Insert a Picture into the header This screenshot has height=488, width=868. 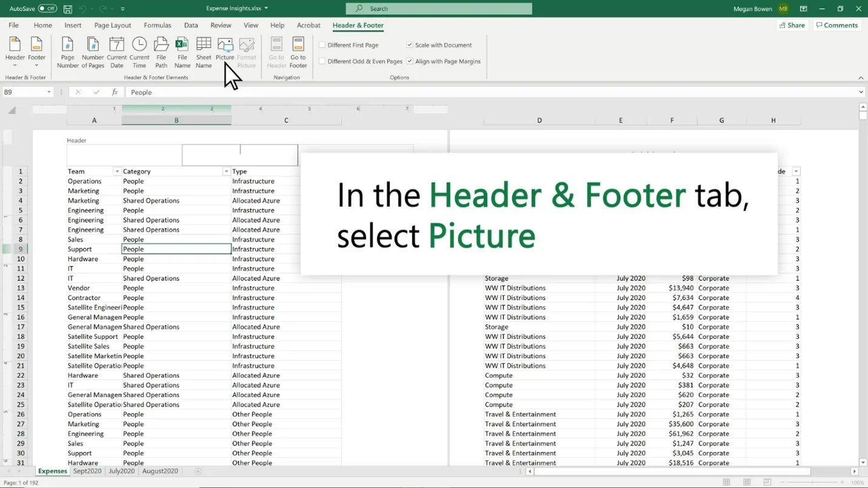coord(225,51)
